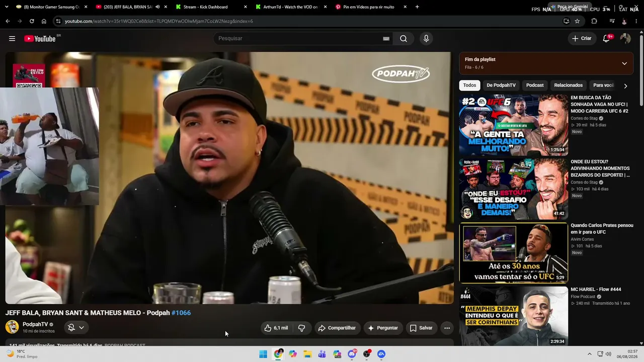Screen dimensions: 644x362
Task: Mute the YouTube tab audio icon
Action: click(157, 7)
